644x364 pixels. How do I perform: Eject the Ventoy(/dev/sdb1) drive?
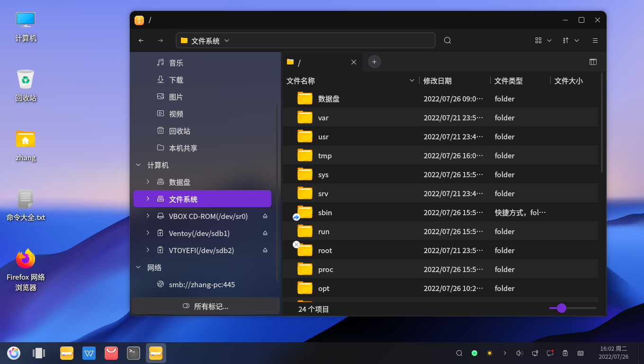coord(265,233)
